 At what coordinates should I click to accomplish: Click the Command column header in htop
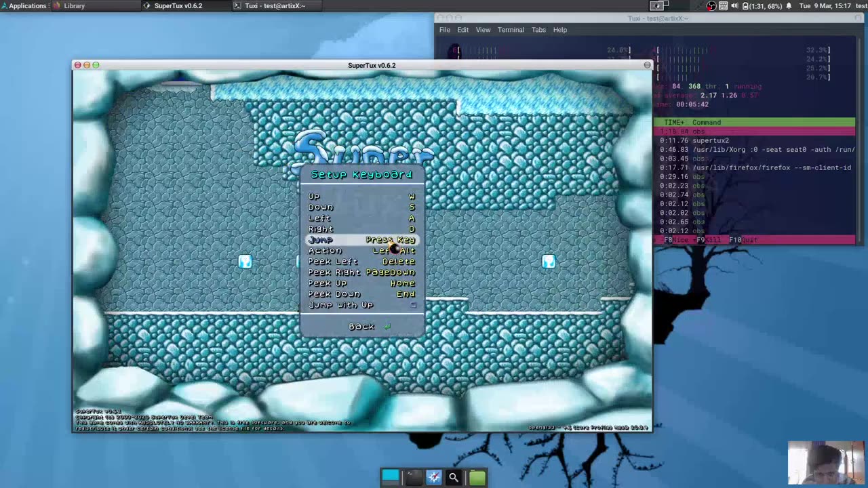(x=707, y=123)
